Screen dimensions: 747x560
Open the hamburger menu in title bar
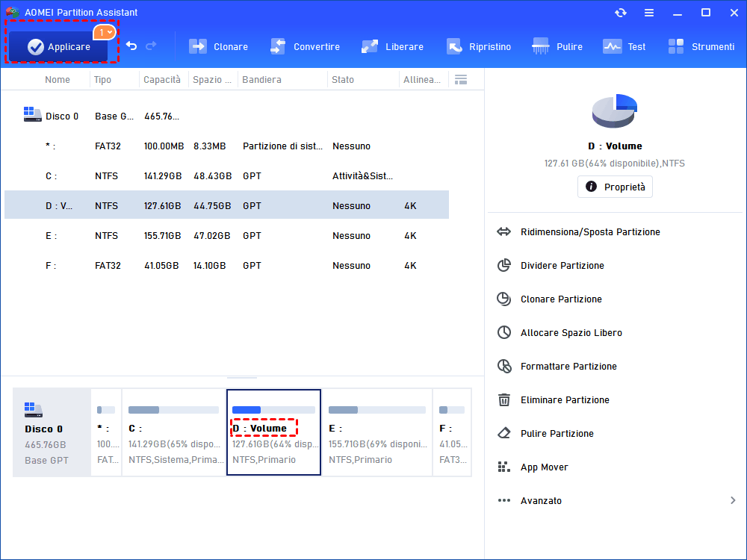pyautogui.click(x=649, y=13)
